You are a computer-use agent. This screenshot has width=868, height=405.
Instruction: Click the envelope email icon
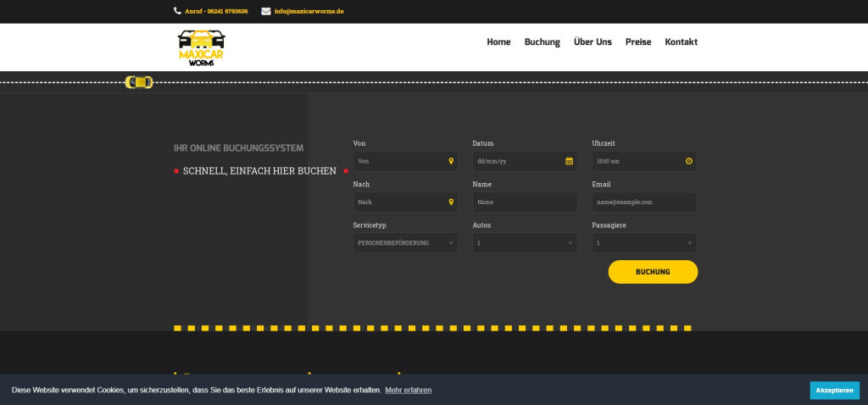(266, 11)
